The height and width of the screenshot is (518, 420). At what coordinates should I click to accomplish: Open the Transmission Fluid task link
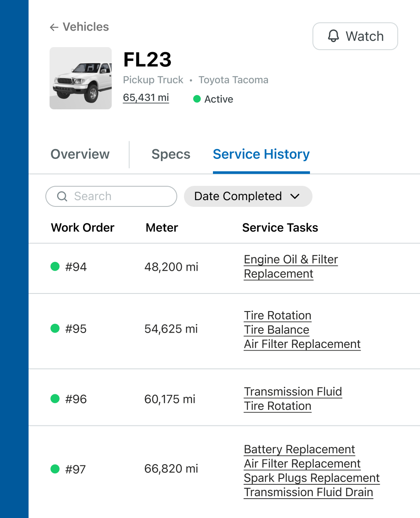293,392
